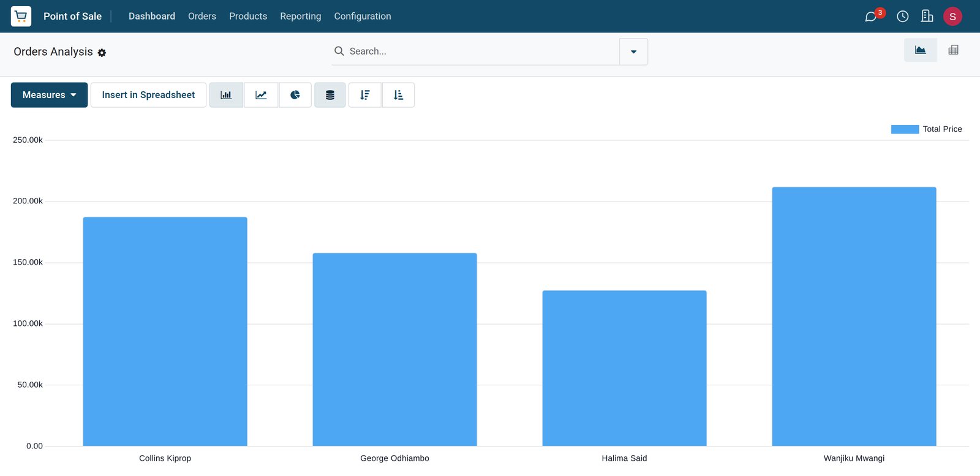This screenshot has height=476, width=980.
Task: Open the Dashboard menu
Action: [152, 16]
